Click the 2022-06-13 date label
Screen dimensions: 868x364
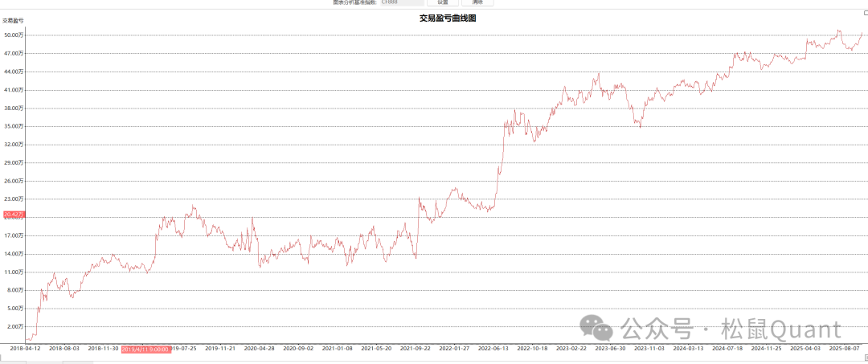[x=493, y=349]
